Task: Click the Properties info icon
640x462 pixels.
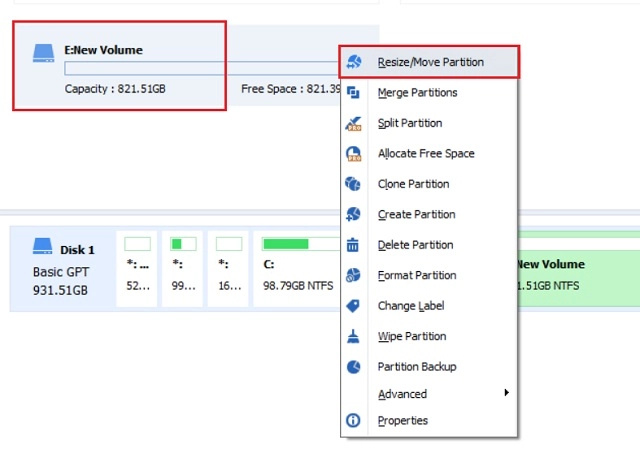Action: [353, 421]
